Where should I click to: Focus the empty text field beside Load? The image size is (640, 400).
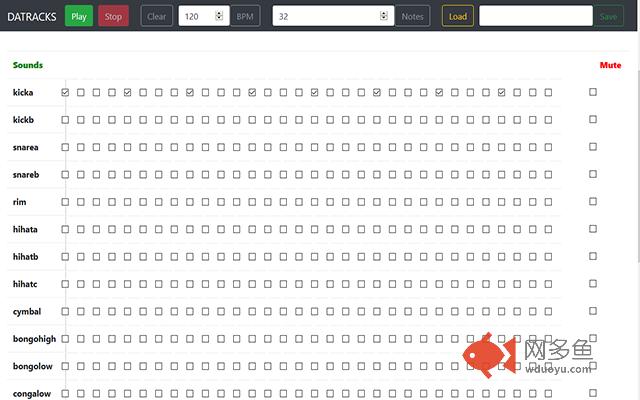click(x=536, y=16)
